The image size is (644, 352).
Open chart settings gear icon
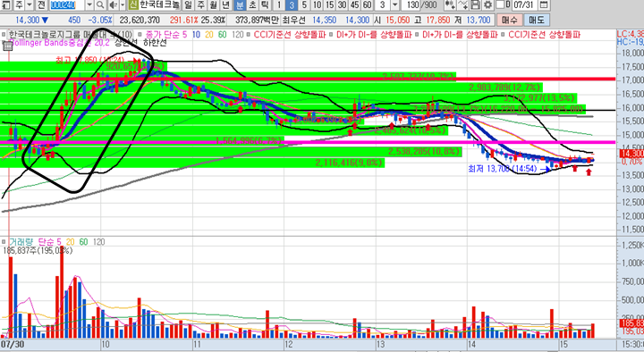(487, 5)
